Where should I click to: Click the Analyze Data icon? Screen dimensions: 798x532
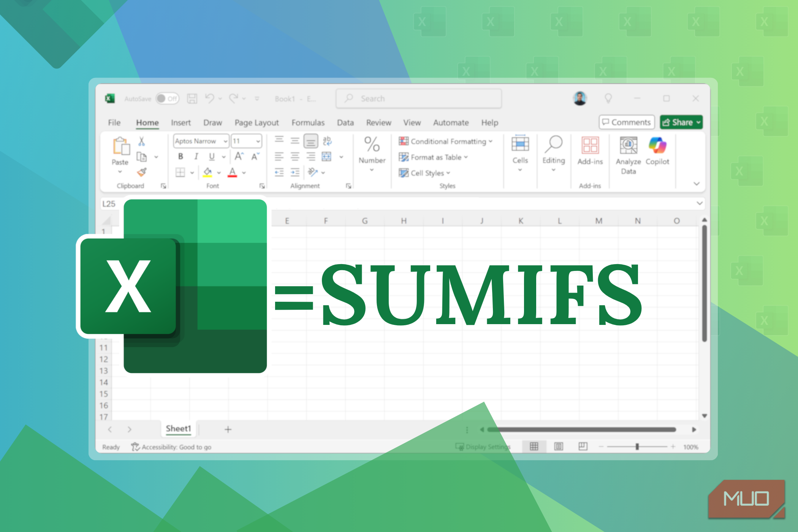[629, 145]
